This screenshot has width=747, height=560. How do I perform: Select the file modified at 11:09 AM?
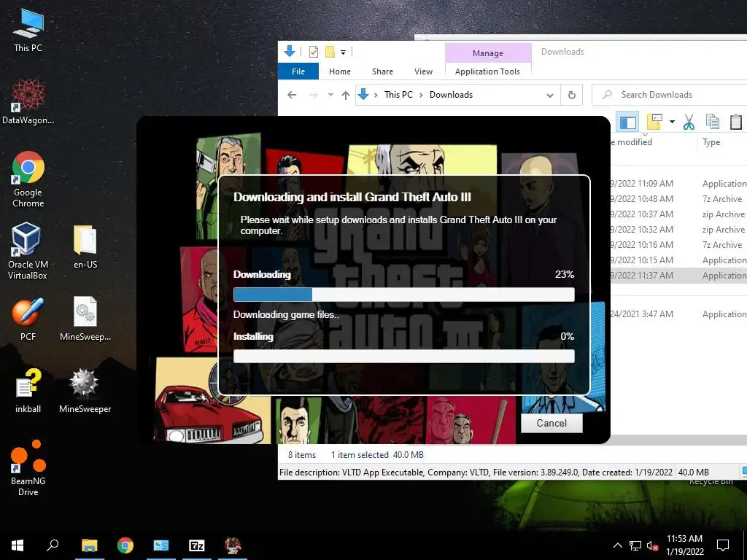tap(679, 183)
